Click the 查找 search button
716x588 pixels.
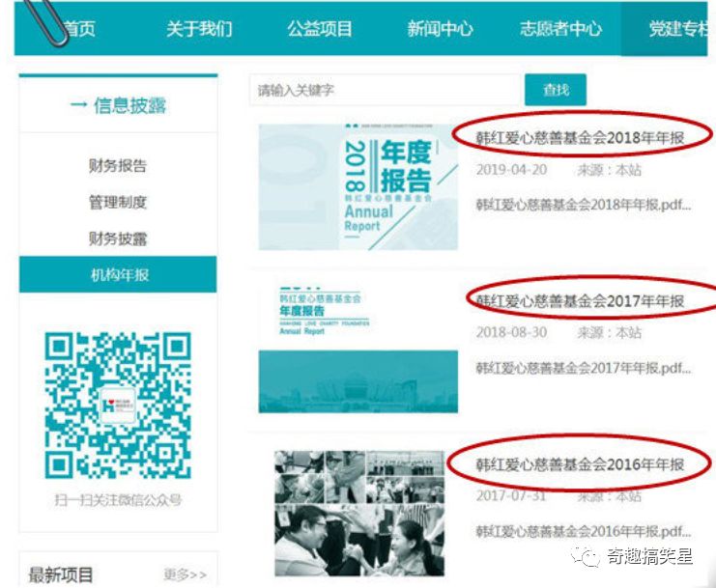point(556,90)
